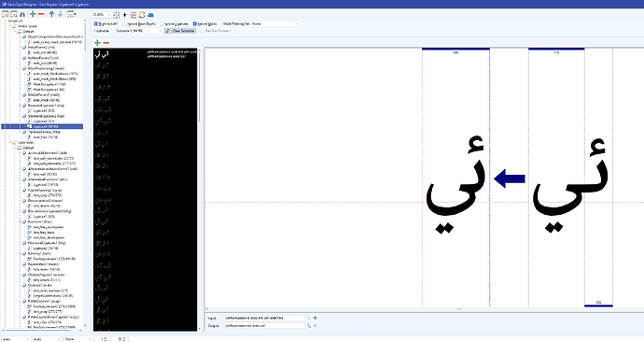Click the Input glyph names field

(x=265, y=318)
